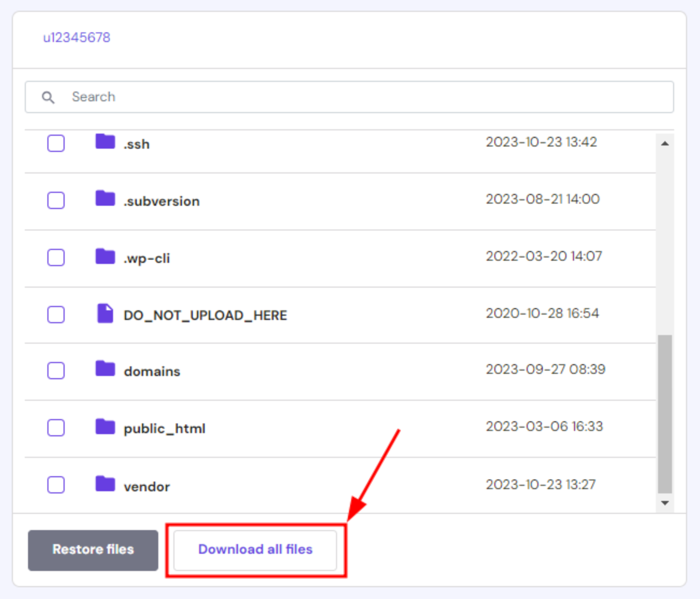Open the u12345678 account link

pyautogui.click(x=77, y=38)
